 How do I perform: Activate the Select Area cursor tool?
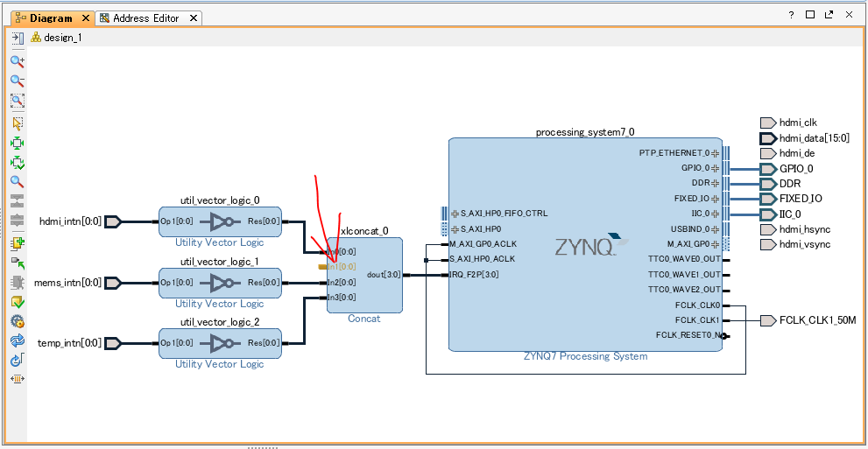pyautogui.click(x=17, y=123)
